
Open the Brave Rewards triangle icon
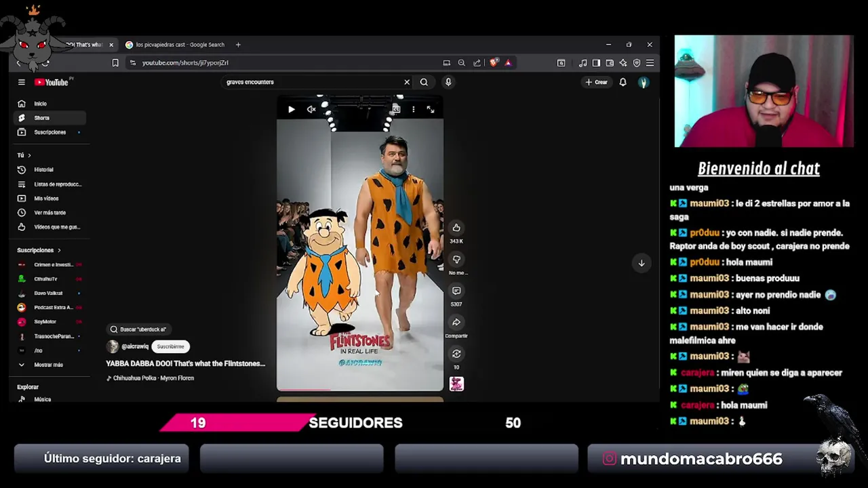[x=508, y=63]
